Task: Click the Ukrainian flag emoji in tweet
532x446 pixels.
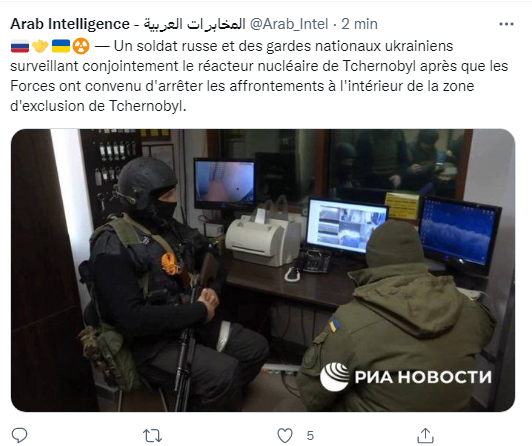Action: click(61, 46)
